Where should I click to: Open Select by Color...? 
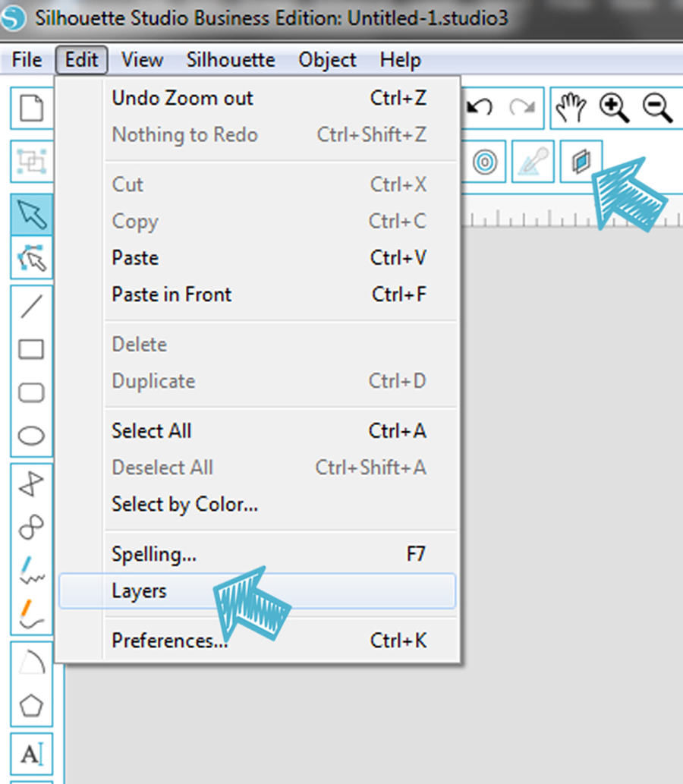click(257, 504)
